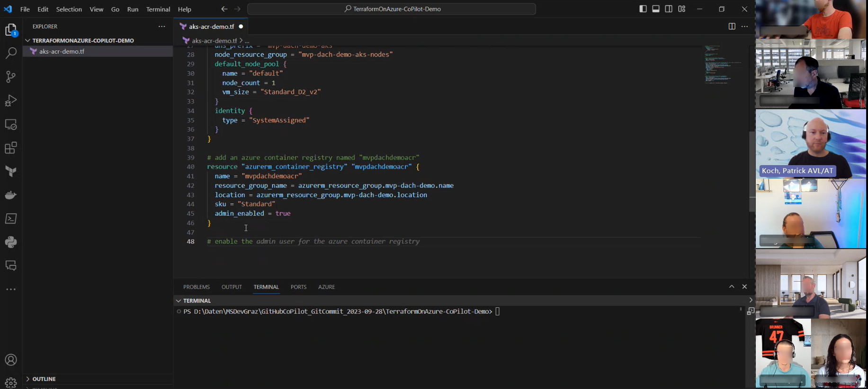Screen dimensions: 868x389
Task: Toggle the secondary side bar layout button
Action: [669, 9]
